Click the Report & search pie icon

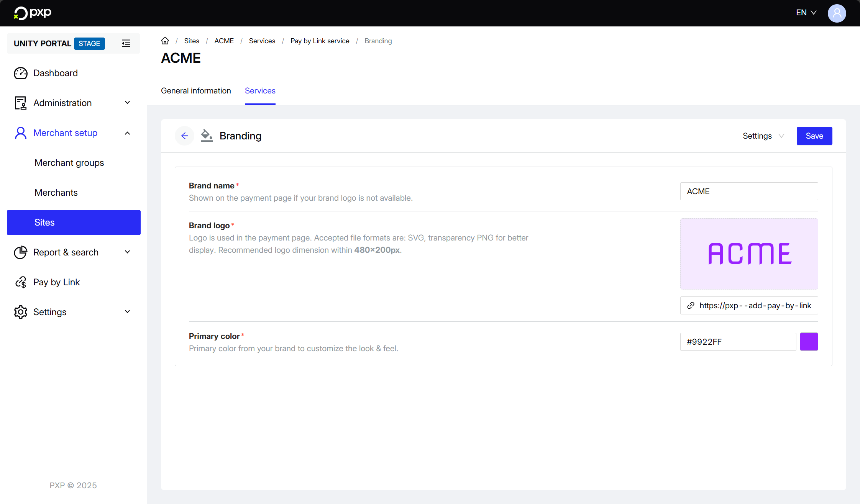(x=21, y=252)
